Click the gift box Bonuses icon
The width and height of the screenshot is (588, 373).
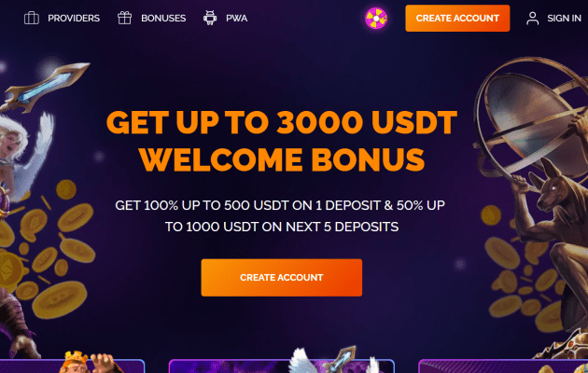coord(124,18)
